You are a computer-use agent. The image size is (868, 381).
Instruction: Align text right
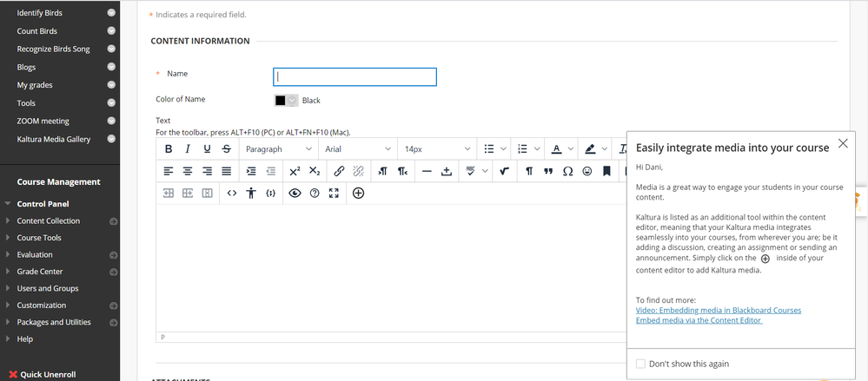pos(207,172)
